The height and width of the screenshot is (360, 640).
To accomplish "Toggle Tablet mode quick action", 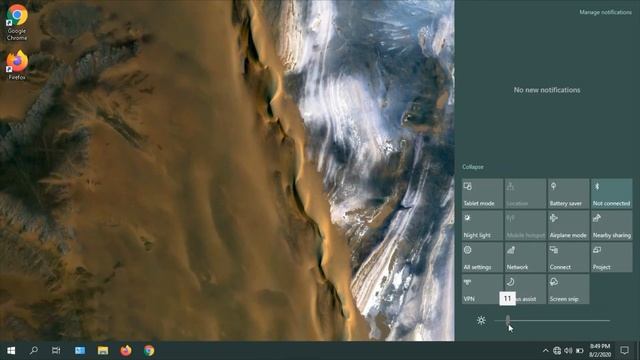I will 482,193.
